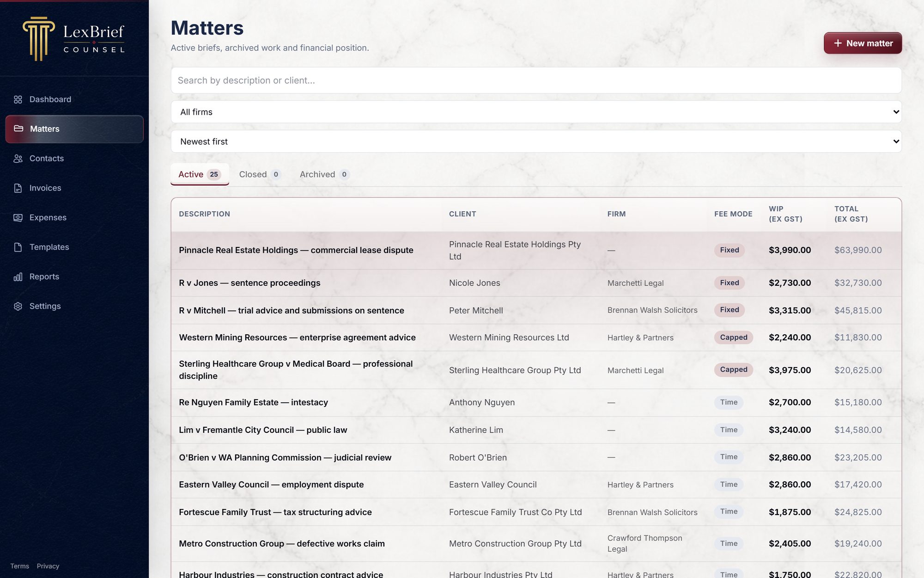Image resolution: width=924 pixels, height=578 pixels.
Task: Click the plus icon in New matter
Action: (x=838, y=43)
